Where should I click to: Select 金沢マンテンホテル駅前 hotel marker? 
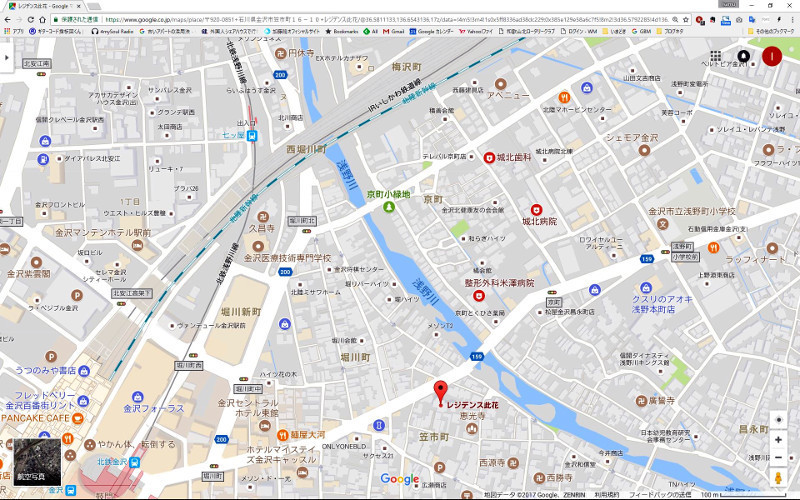click(137, 246)
